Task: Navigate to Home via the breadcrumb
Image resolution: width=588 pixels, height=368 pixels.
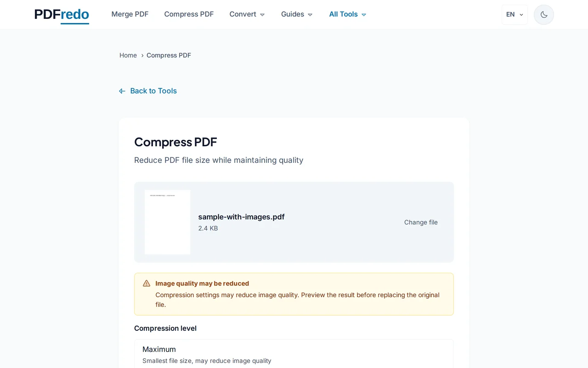Action: [x=128, y=55]
